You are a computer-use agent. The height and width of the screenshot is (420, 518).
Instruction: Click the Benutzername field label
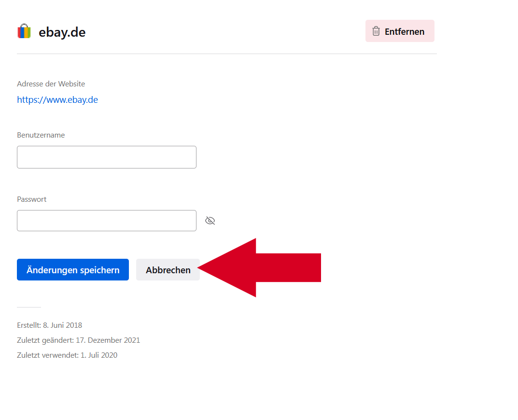[41, 135]
